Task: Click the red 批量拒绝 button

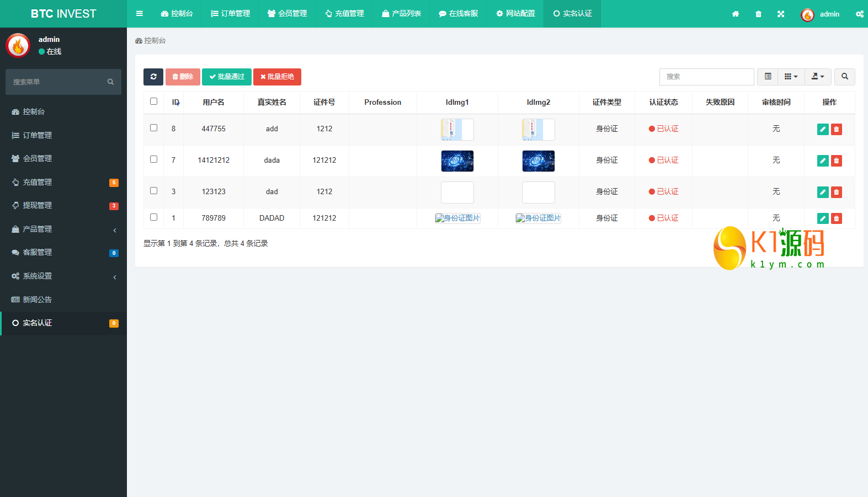Action: click(x=277, y=77)
